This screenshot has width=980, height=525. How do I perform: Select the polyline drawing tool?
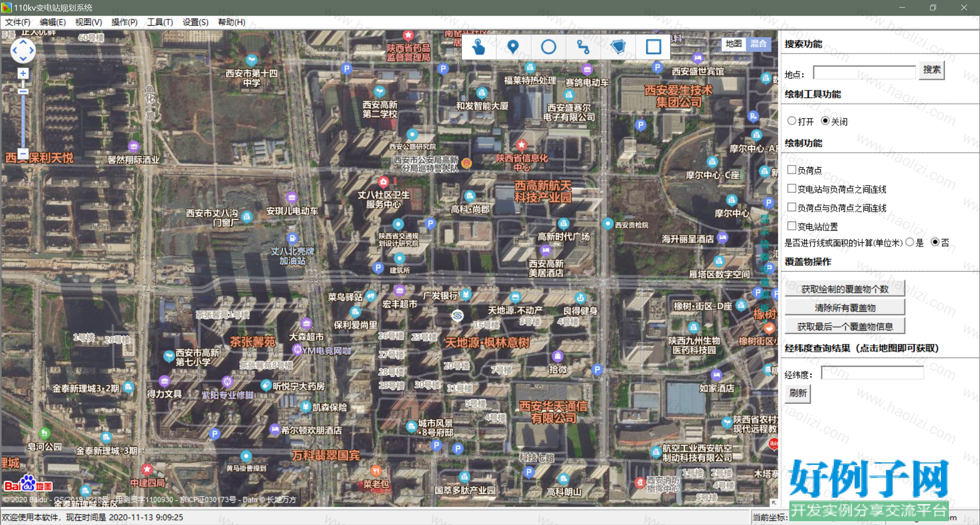pyautogui.click(x=583, y=47)
